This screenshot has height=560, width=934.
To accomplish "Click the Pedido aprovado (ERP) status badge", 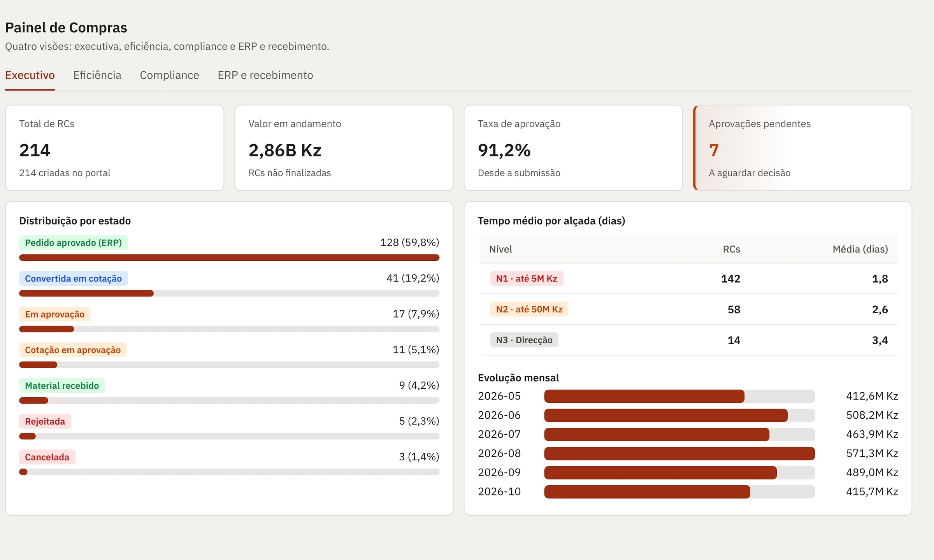I will 74,243.
